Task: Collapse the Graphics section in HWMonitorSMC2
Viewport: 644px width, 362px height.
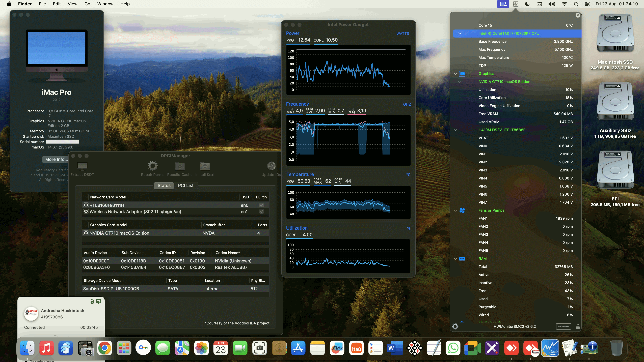Action: 455,73
